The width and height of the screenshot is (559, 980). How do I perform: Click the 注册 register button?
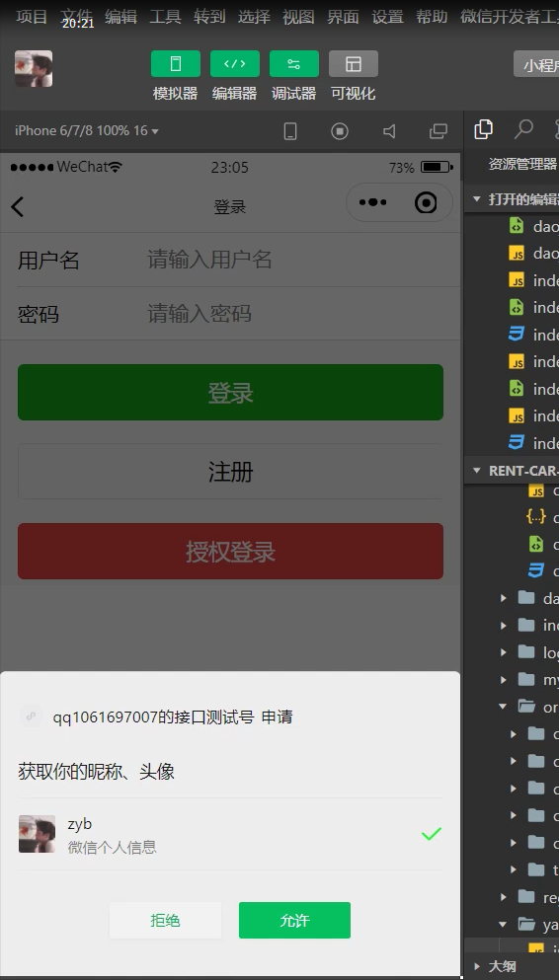tap(230, 472)
